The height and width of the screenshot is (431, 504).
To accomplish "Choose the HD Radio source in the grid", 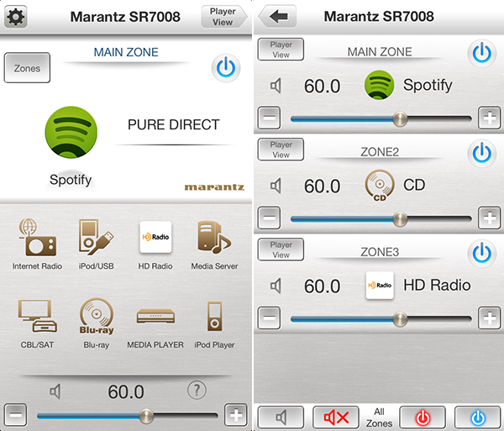I will pos(155,244).
